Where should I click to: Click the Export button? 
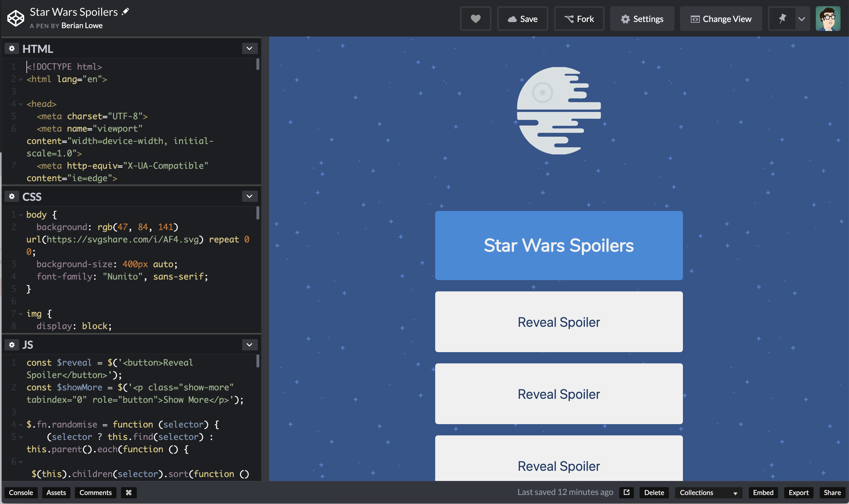(798, 492)
